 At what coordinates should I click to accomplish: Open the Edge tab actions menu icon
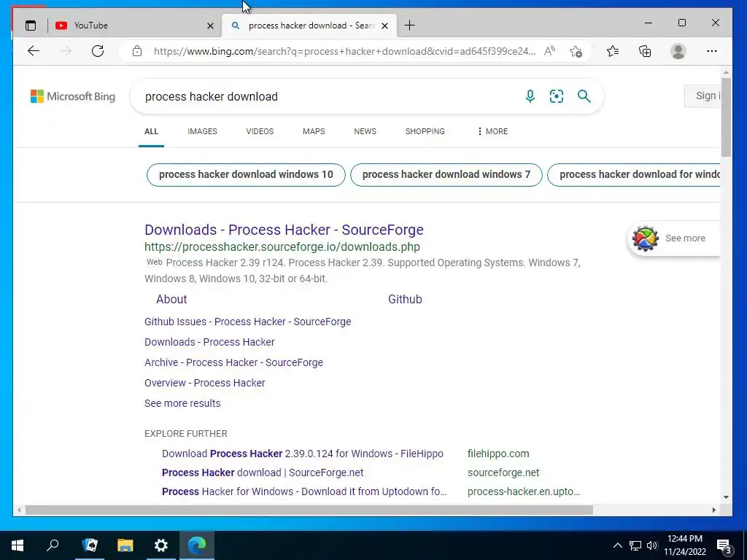point(31,26)
